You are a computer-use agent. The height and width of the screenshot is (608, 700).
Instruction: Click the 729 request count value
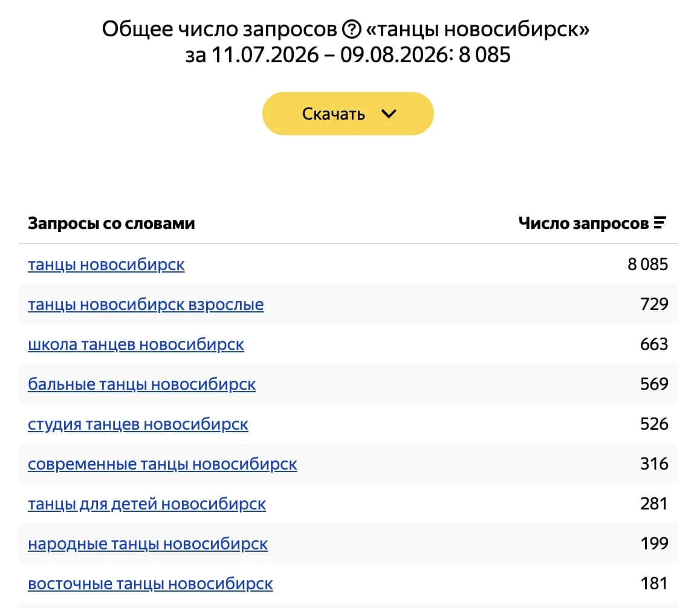(654, 304)
